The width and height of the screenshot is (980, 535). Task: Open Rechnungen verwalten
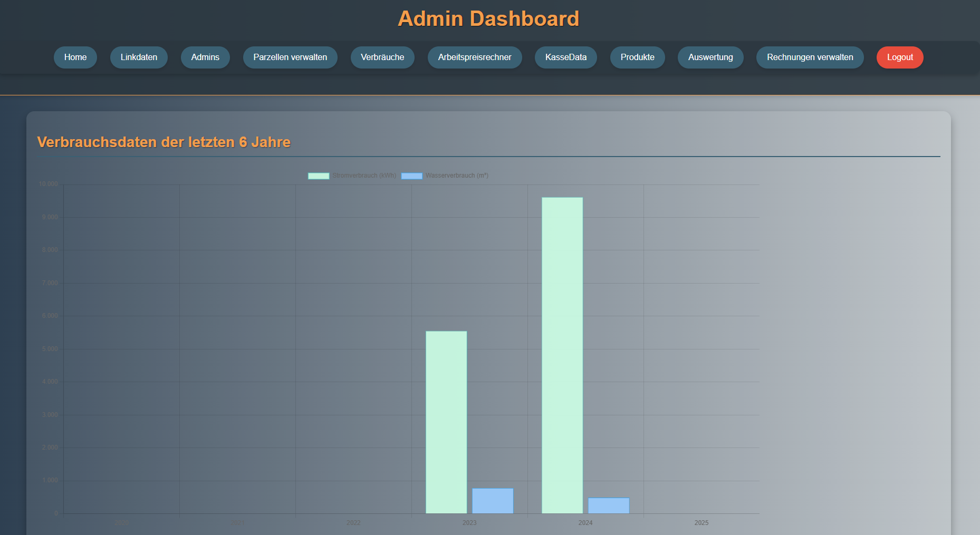810,57
